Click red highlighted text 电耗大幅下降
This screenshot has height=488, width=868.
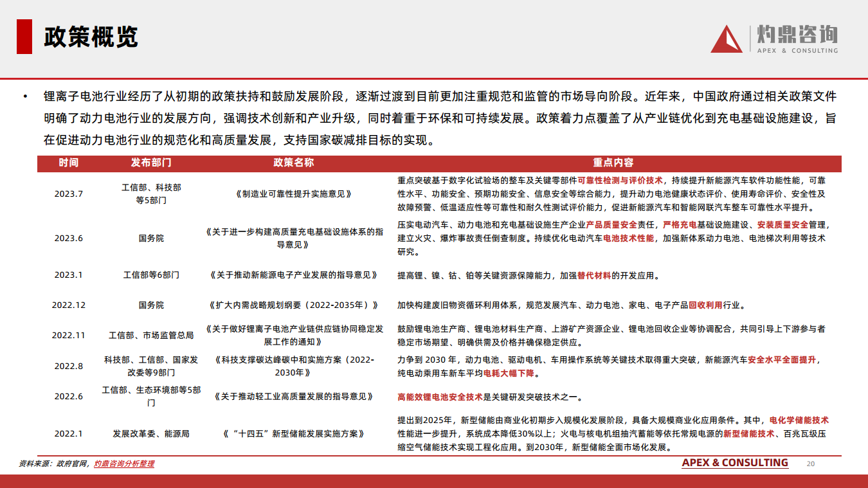(x=509, y=374)
